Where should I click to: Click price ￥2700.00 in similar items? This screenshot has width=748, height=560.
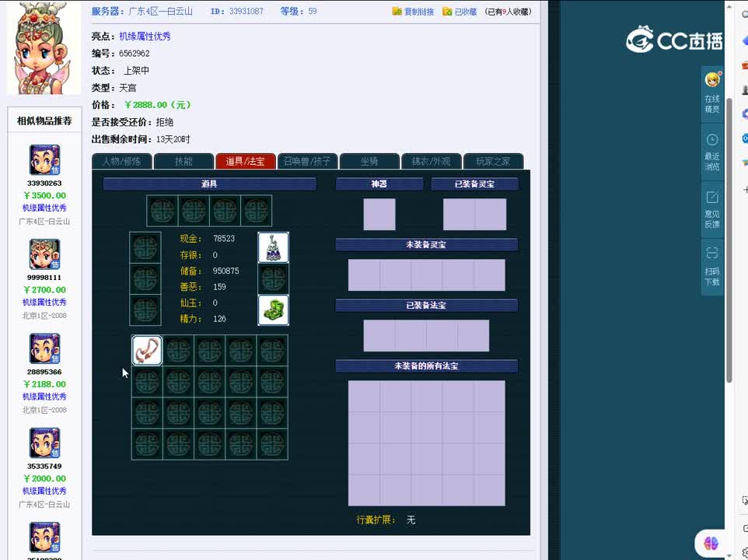44,290
